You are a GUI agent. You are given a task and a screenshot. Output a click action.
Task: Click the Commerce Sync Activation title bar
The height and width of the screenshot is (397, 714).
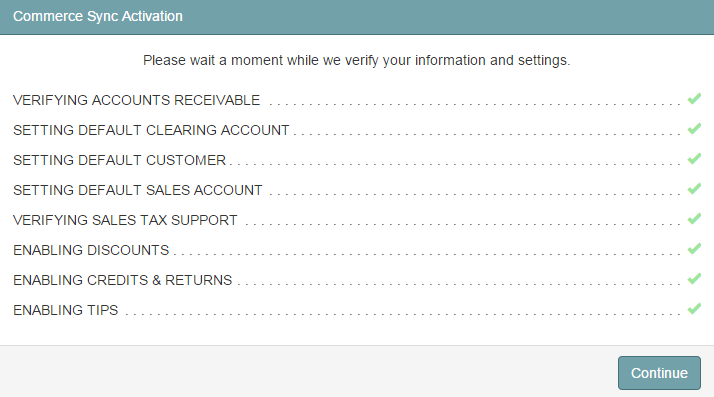click(x=357, y=17)
